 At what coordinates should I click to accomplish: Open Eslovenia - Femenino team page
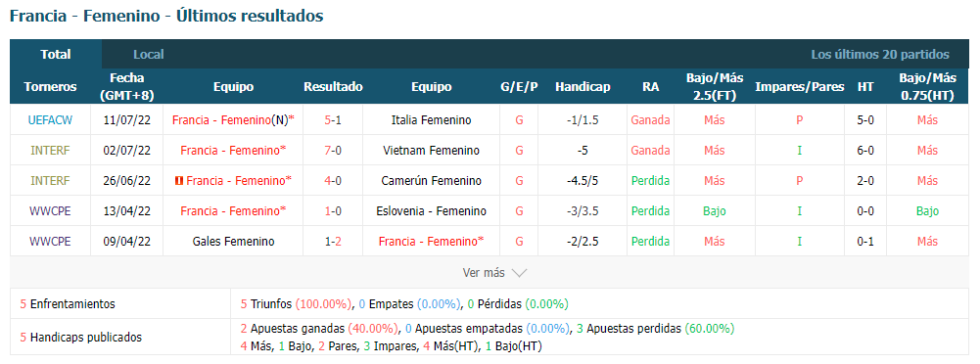tap(431, 211)
